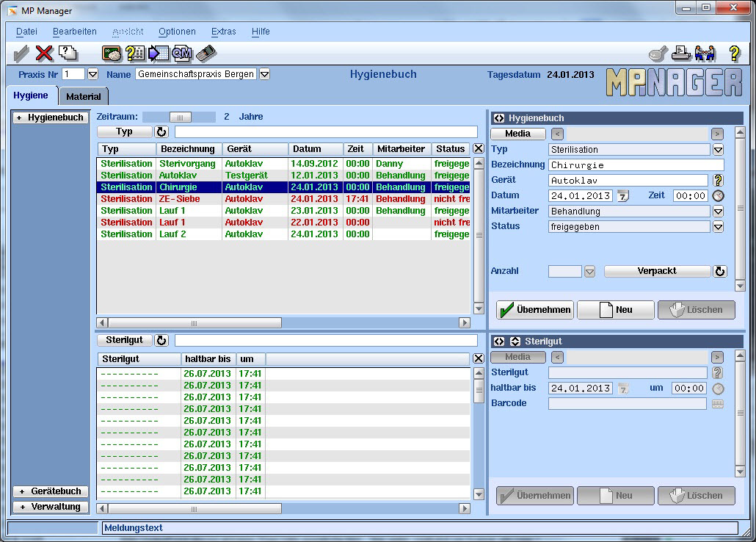Click the Verpackt button
This screenshot has height=542, width=756.
657,271
